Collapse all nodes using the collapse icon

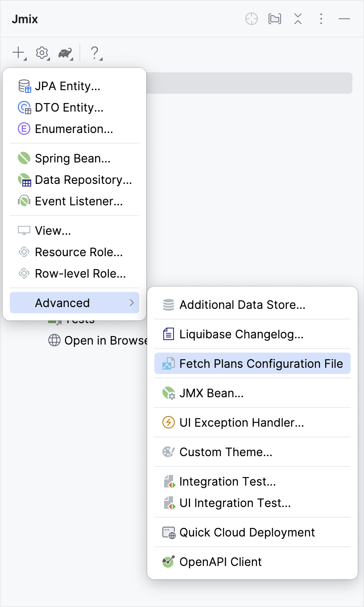298,19
